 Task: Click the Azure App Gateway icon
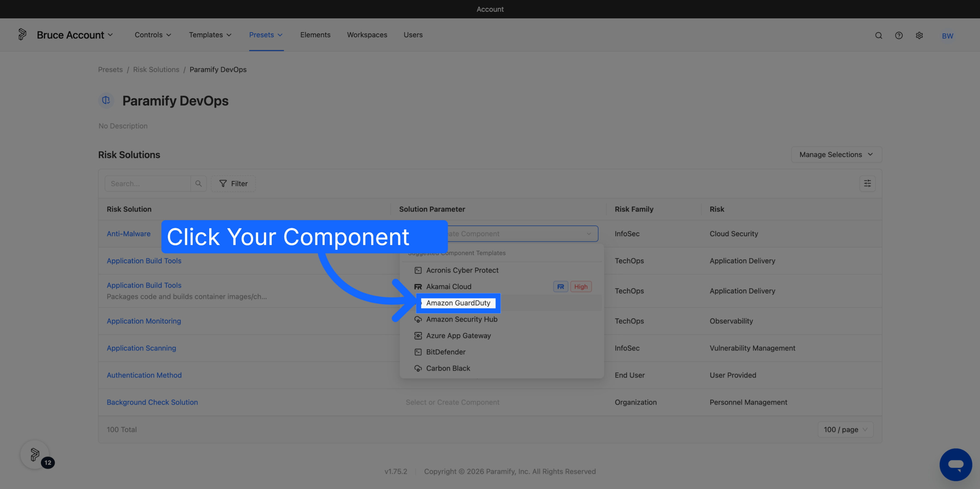[x=418, y=336]
